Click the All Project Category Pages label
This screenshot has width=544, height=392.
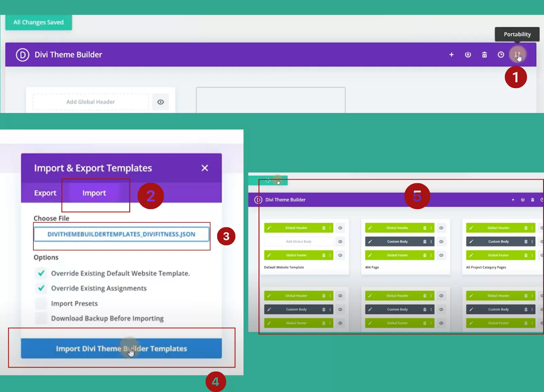tap(486, 267)
